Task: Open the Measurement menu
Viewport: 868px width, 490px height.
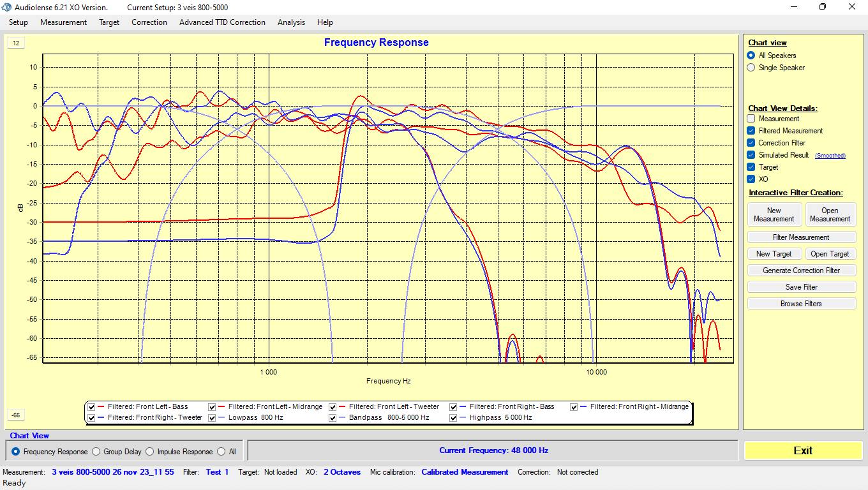Action: [63, 22]
